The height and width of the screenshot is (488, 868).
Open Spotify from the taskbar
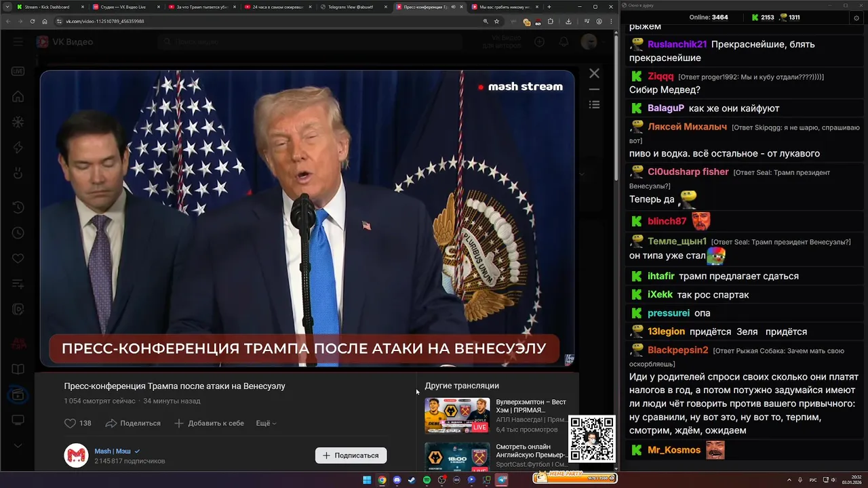click(427, 480)
